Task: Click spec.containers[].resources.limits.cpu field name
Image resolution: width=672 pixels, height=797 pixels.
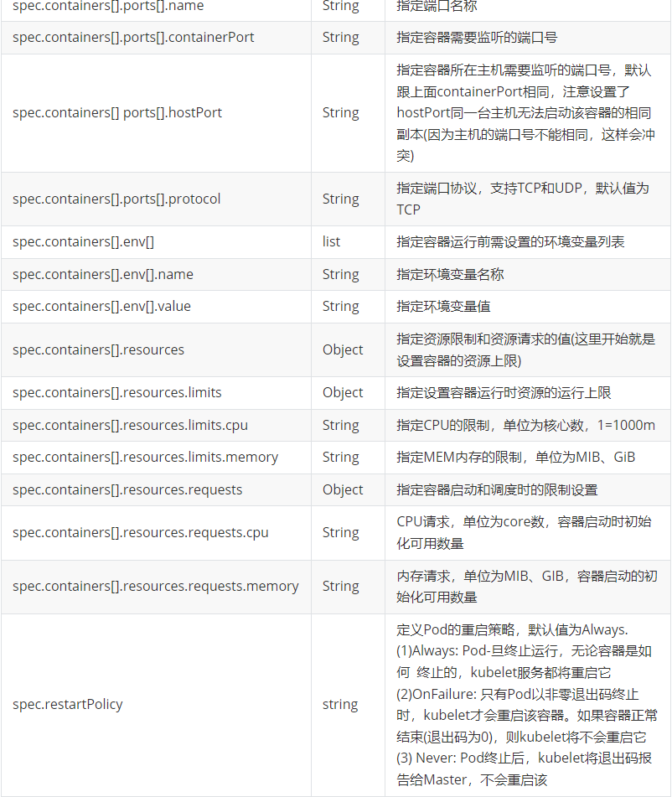Action: coord(130,425)
